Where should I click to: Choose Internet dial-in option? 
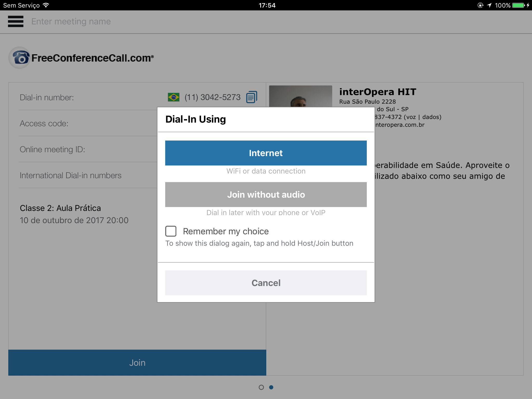[x=266, y=153]
